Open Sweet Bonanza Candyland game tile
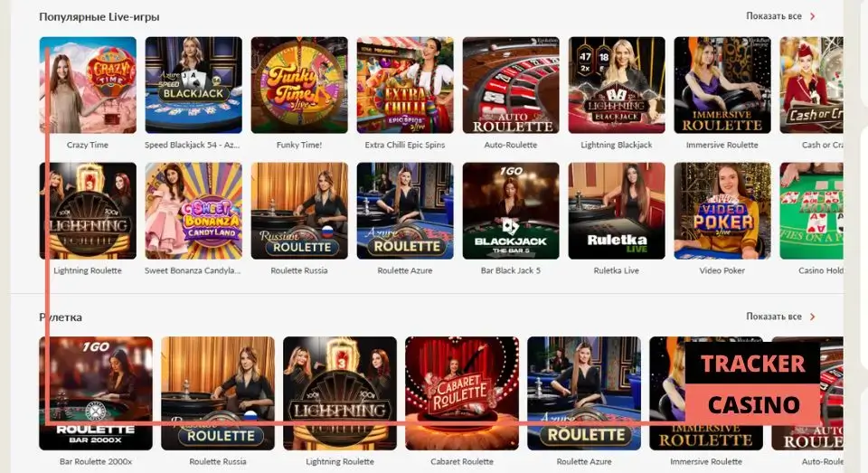The width and height of the screenshot is (868, 473). [x=193, y=211]
